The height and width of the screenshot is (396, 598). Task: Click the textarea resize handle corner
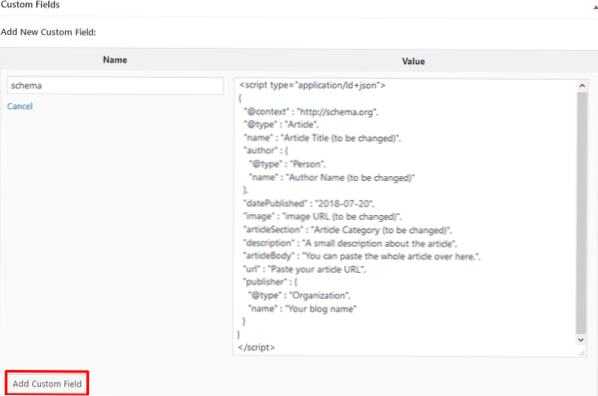(582, 353)
